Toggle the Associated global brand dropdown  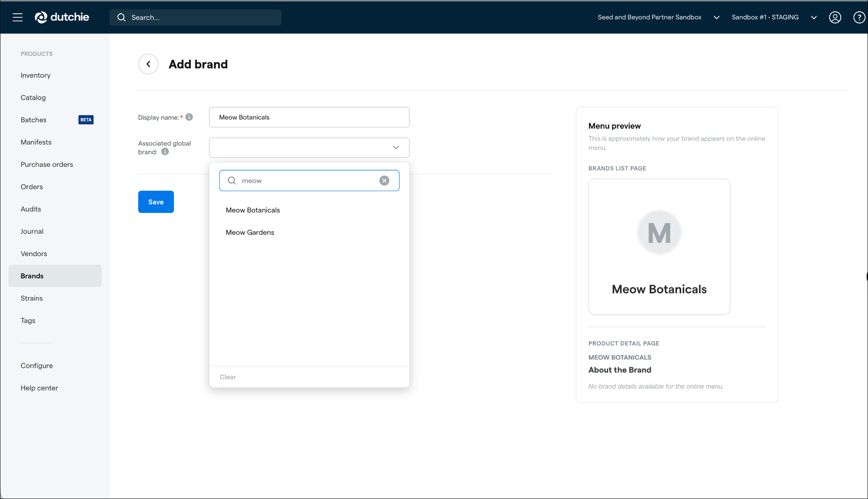tap(309, 148)
